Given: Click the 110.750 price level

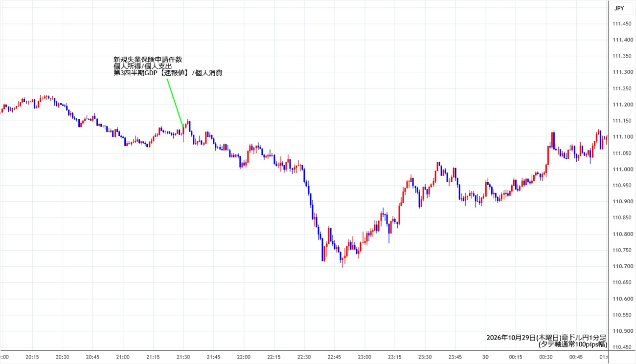Looking at the screenshot, I should [621, 251].
